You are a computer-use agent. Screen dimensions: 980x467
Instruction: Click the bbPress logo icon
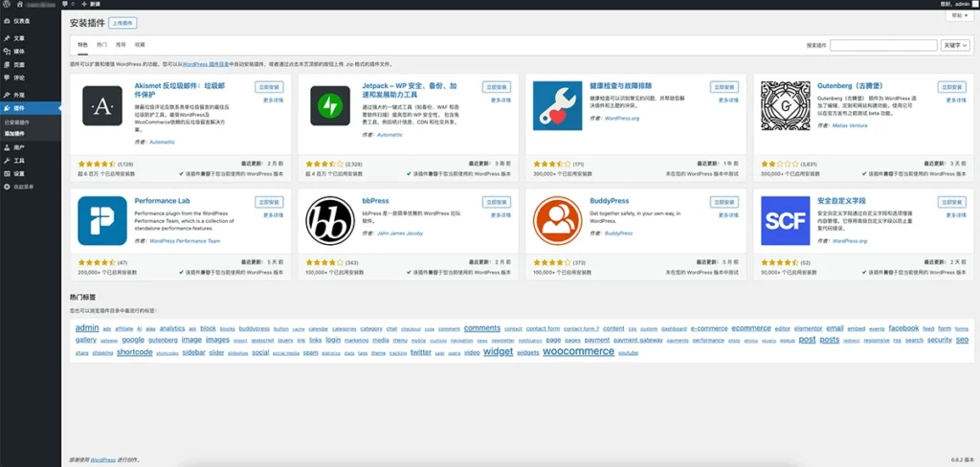[x=330, y=221]
